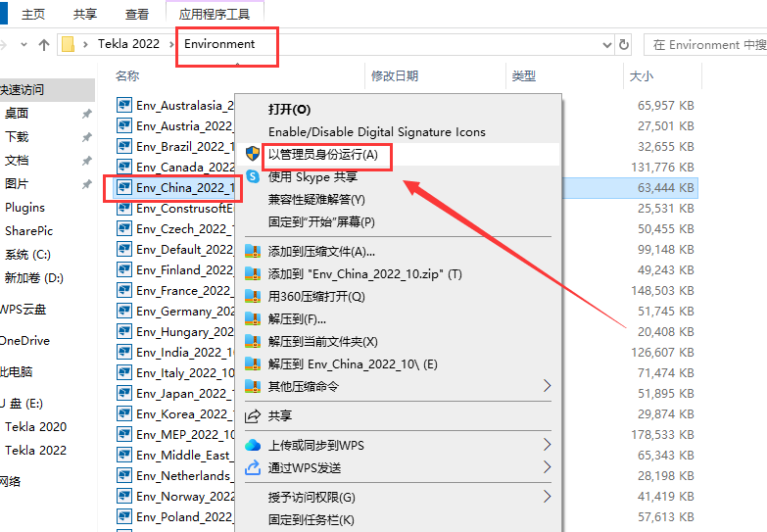Click the admin shield icon in context menu
Viewport: 767px width, 532px height.
point(253,154)
